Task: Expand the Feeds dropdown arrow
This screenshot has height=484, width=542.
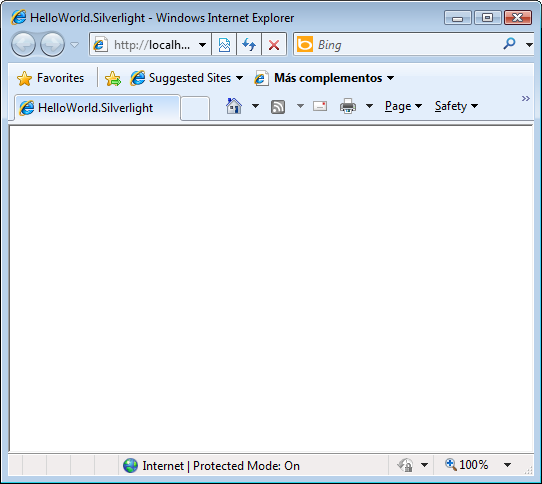Action: pyautogui.click(x=300, y=106)
